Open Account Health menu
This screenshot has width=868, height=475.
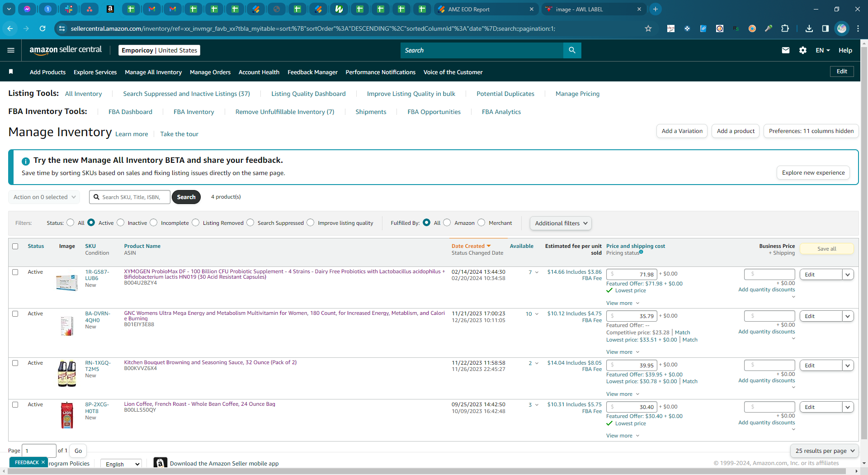(259, 72)
